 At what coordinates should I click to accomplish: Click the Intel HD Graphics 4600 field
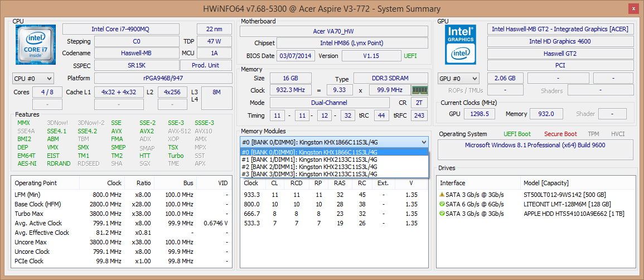tap(560, 41)
